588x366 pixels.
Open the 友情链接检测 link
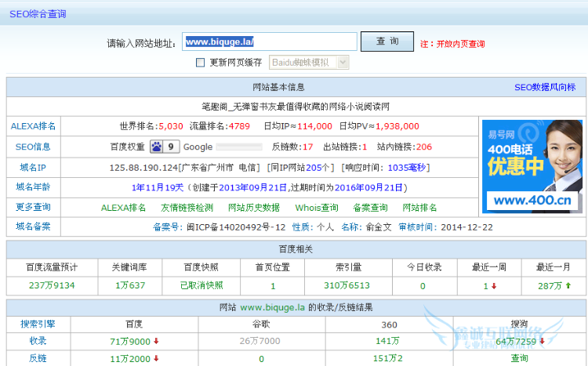pos(187,208)
